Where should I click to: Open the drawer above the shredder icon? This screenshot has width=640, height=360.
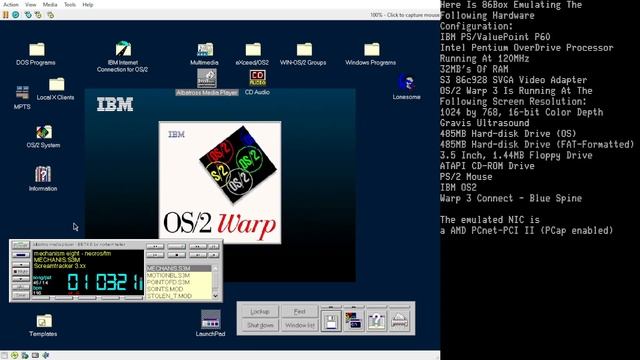pos(399,307)
